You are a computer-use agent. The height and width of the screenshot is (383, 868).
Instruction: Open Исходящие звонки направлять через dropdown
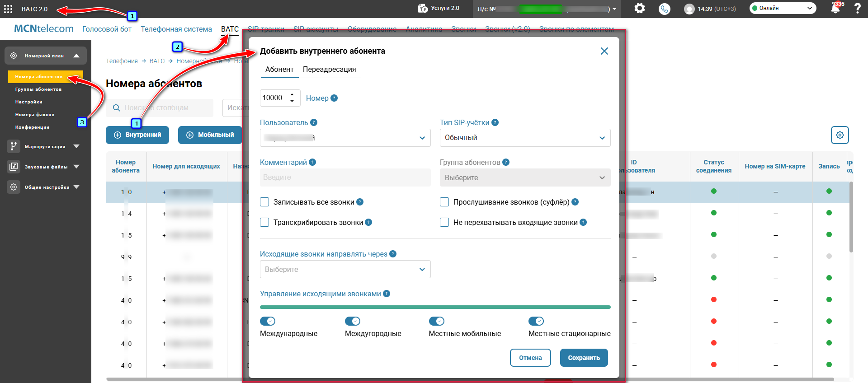point(345,269)
